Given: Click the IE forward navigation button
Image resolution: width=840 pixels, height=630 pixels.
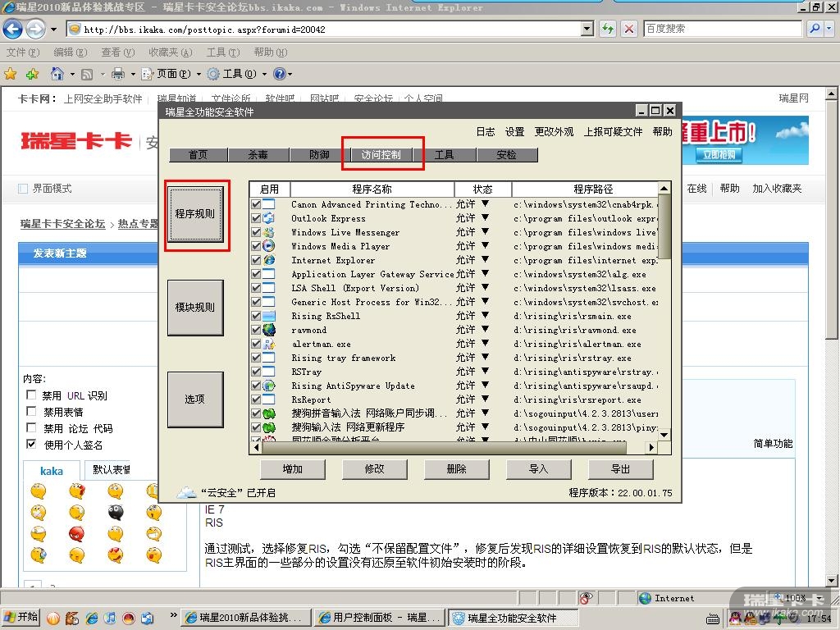Looking at the screenshot, I should pos(36,29).
